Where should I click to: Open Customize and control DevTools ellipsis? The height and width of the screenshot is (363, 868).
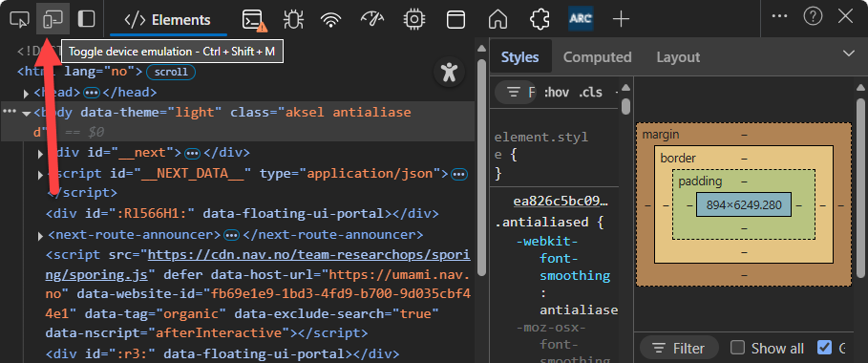click(779, 16)
